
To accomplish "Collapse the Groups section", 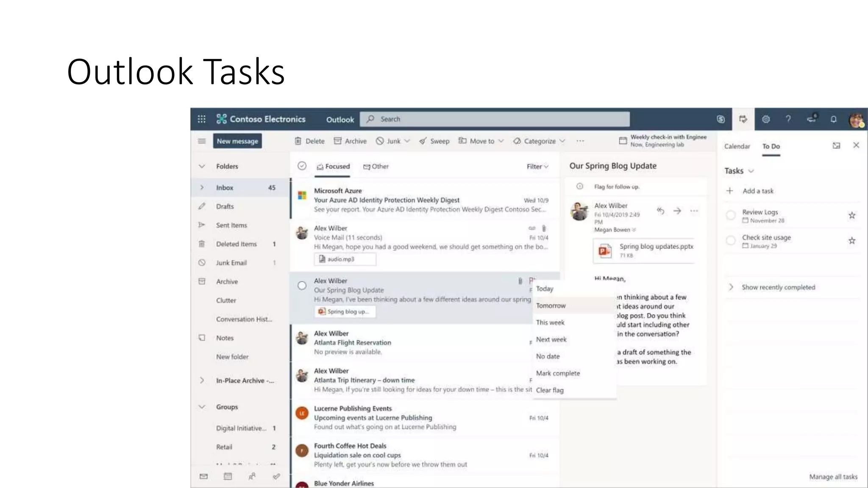I will (202, 407).
